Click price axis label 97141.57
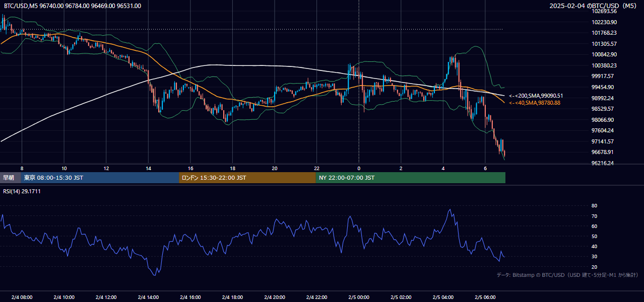 coord(603,141)
